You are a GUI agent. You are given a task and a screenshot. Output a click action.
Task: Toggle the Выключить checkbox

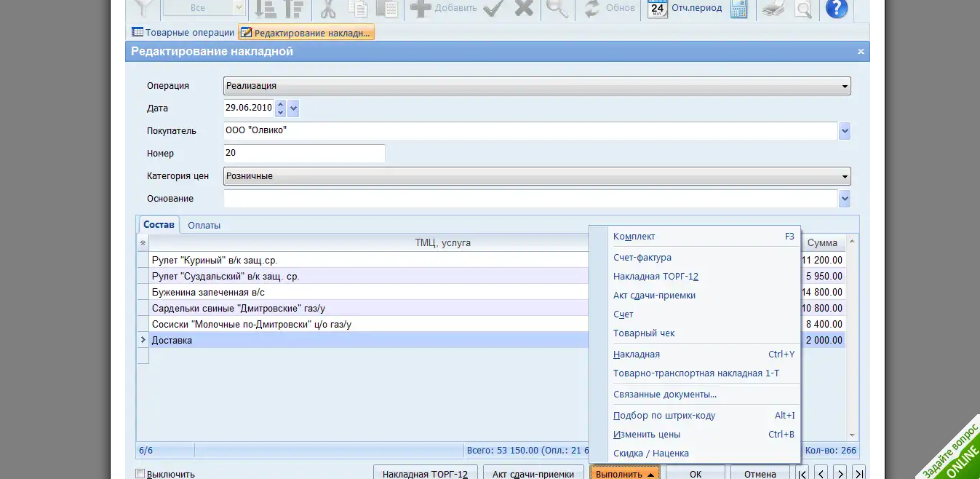point(140,474)
